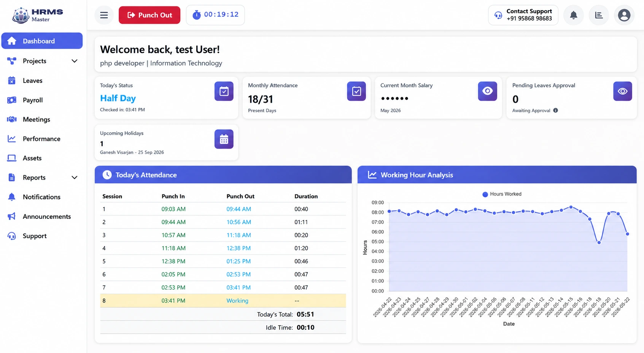
Task: Click the Payroll money icon
Action: pos(12,100)
